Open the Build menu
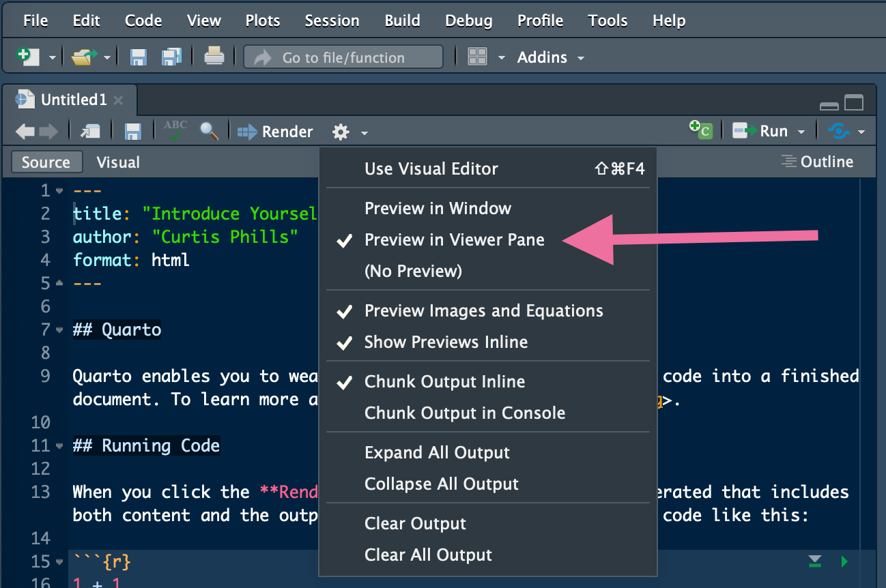The width and height of the screenshot is (886, 588). click(403, 20)
